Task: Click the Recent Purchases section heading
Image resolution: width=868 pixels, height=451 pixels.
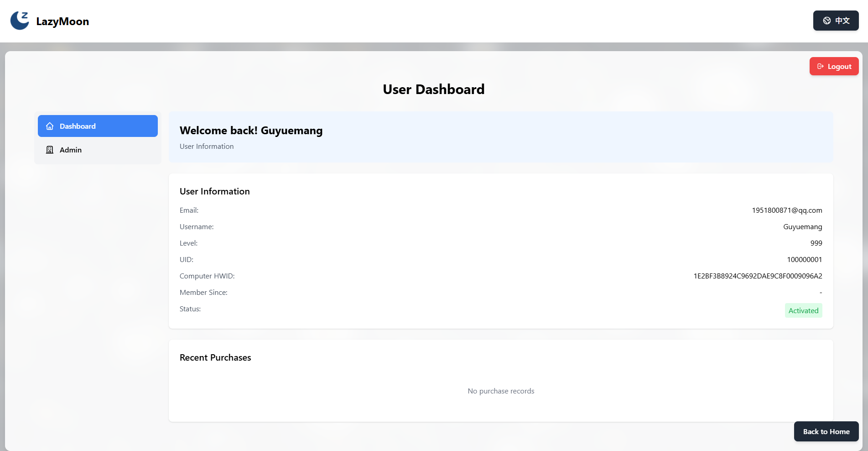Action: coord(215,358)
